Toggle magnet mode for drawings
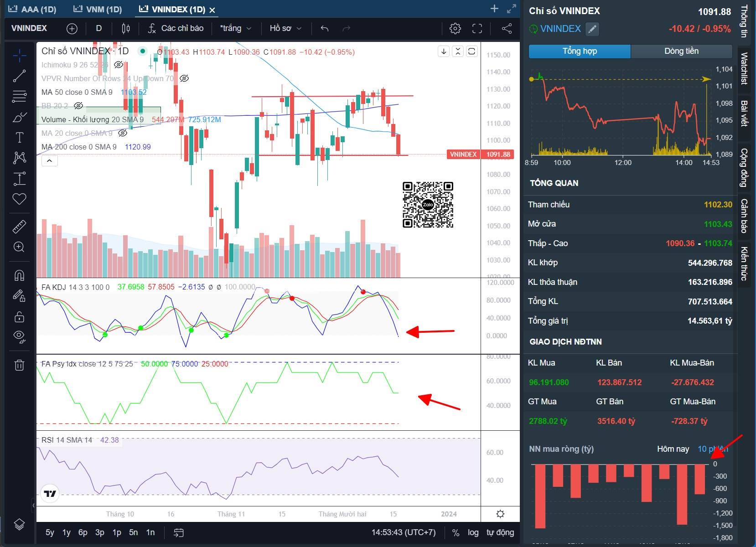This screenshot has height=547, width=756. [19, 275]
